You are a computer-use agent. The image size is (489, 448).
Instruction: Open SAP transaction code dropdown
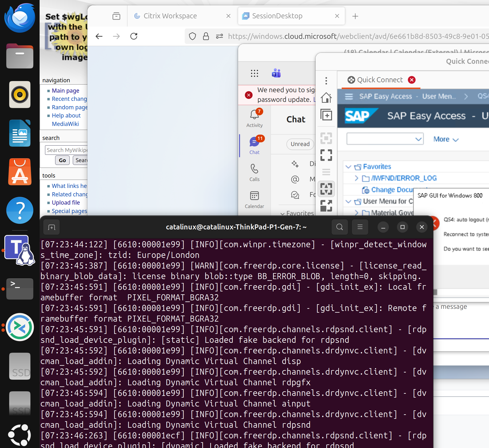pos(418,139)
